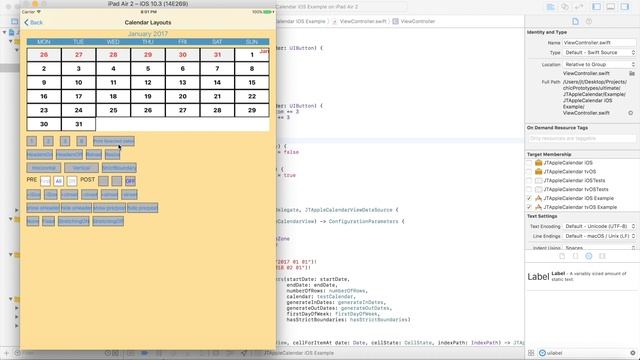Select January 15 in the calendar
This screenshot has height=360, width=640.
pyautogui.click(x=252, y=82)
